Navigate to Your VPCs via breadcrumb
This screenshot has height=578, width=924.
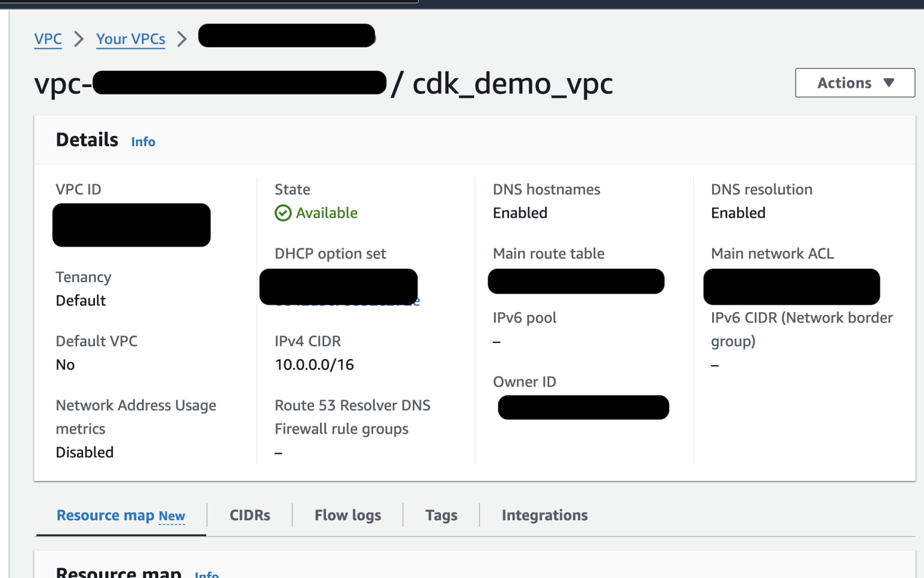(131, 38)
